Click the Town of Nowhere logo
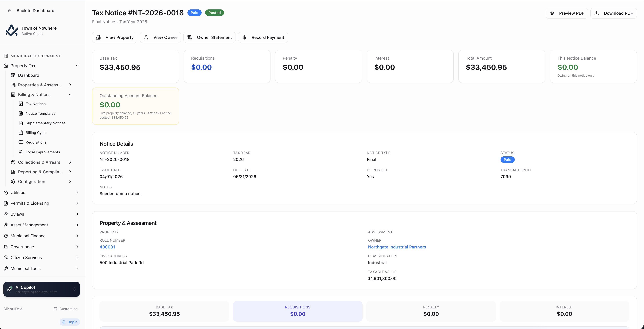Screen dimensions: 644x329 (12, 31)
